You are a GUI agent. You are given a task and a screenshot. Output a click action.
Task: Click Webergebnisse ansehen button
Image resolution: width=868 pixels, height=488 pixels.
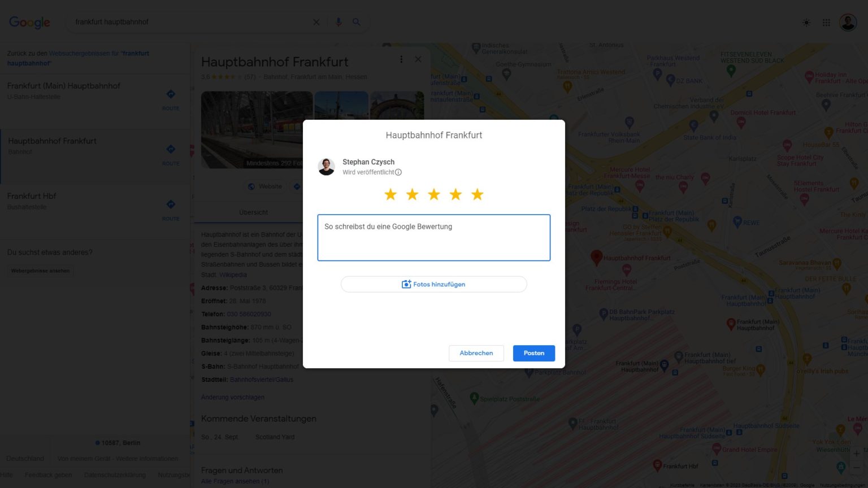click(x=40, y=271)
